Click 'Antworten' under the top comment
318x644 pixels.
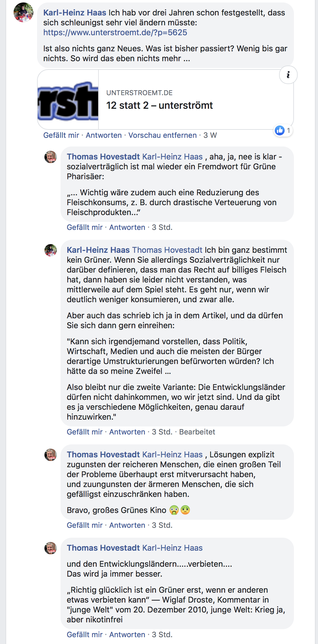(x=104, y=135)
